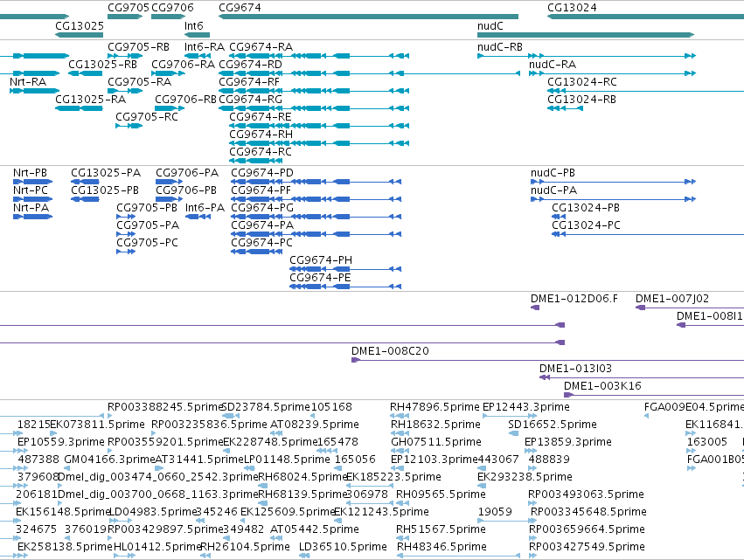Click the CG9674-RH transcript label
This screenshot has height=560, width=744.
(x=261, y=135)
